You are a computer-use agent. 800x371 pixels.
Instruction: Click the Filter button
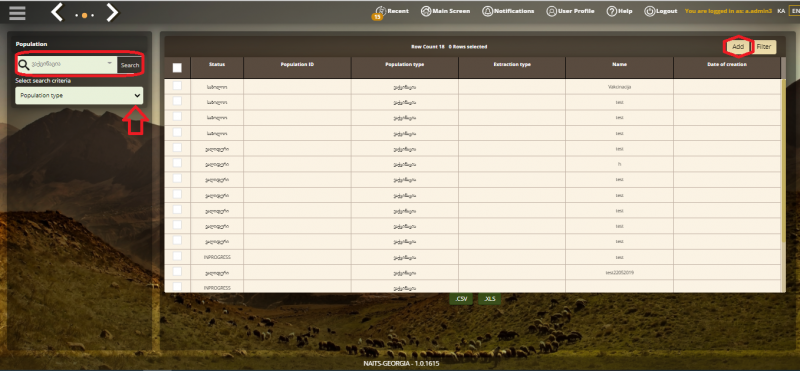pos(764,47)
